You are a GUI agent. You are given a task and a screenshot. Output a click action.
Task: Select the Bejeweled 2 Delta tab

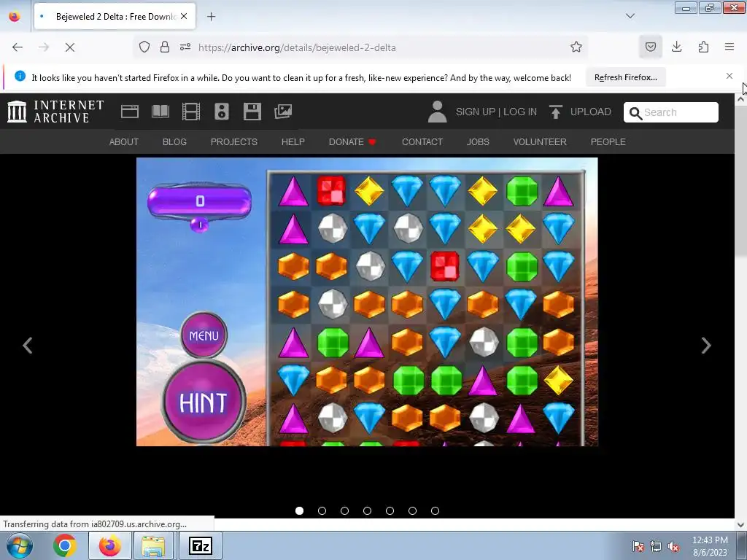[115, 17]
